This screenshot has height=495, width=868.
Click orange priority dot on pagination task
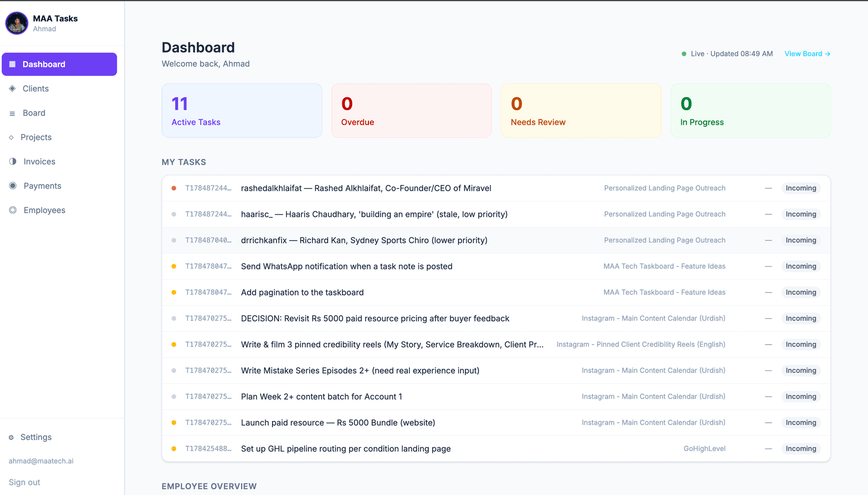coord(174,292)
